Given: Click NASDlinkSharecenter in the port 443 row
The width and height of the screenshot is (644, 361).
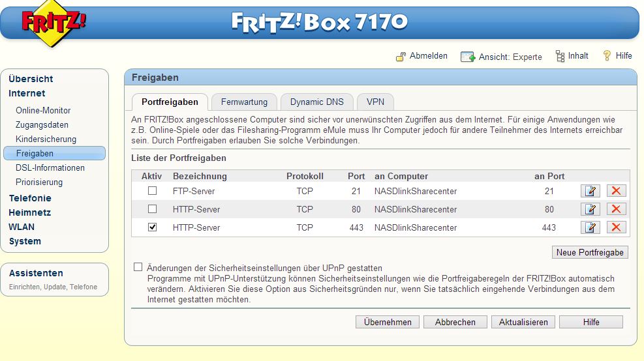Looking at the screenshot, I should point(415,227).
